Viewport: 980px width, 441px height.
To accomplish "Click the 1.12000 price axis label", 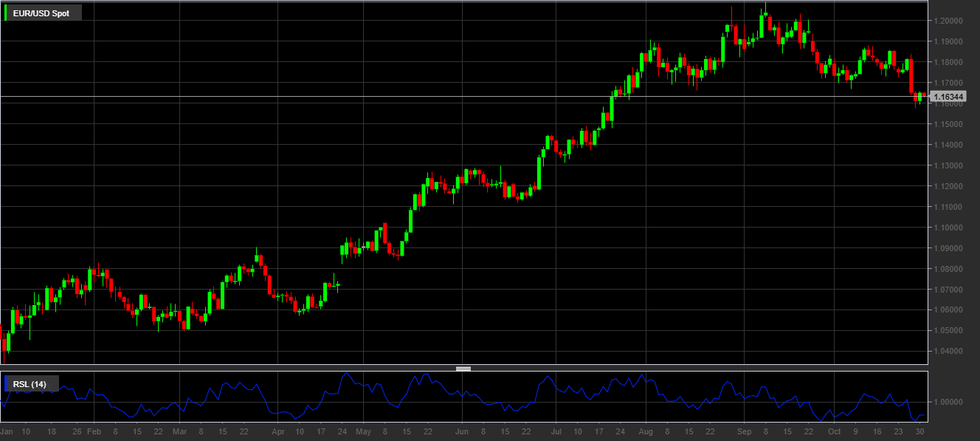I will click(x=949, y=186).
